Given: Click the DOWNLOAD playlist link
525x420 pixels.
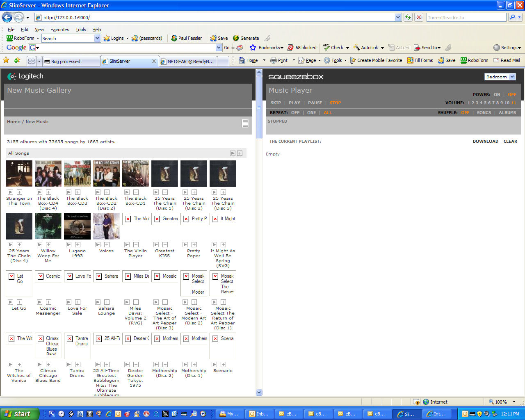Looking at the screenshot, I should click(485, 141).
